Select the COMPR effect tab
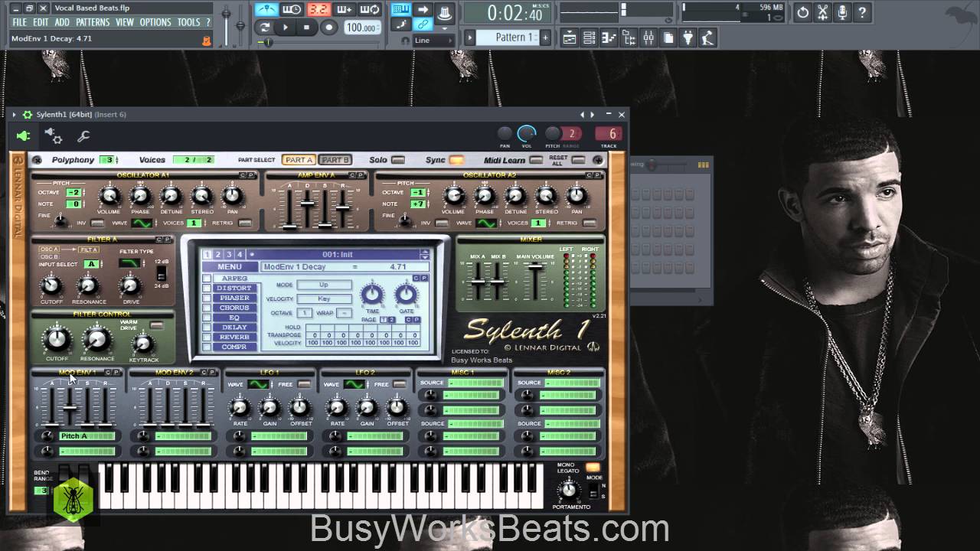 click(x=234, y=347)
